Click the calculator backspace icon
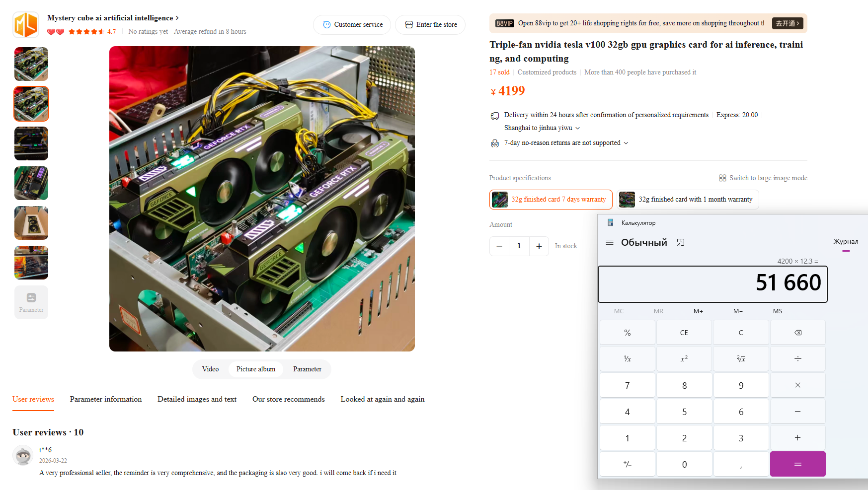868x490 pixels. (798, 333)
